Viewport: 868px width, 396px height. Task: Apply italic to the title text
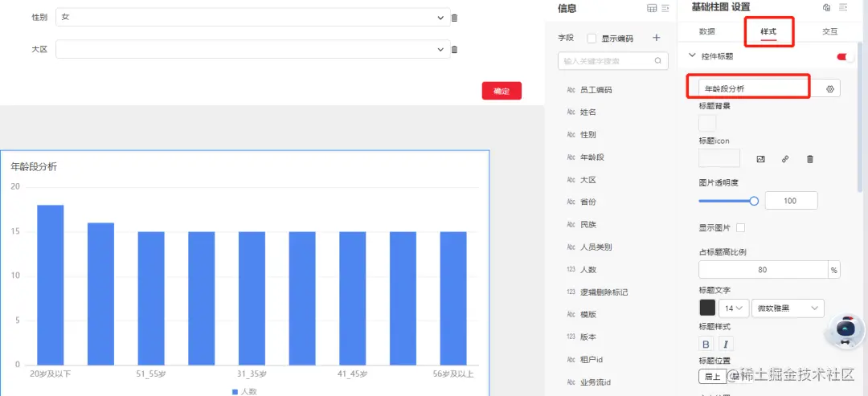click(726, 344)
